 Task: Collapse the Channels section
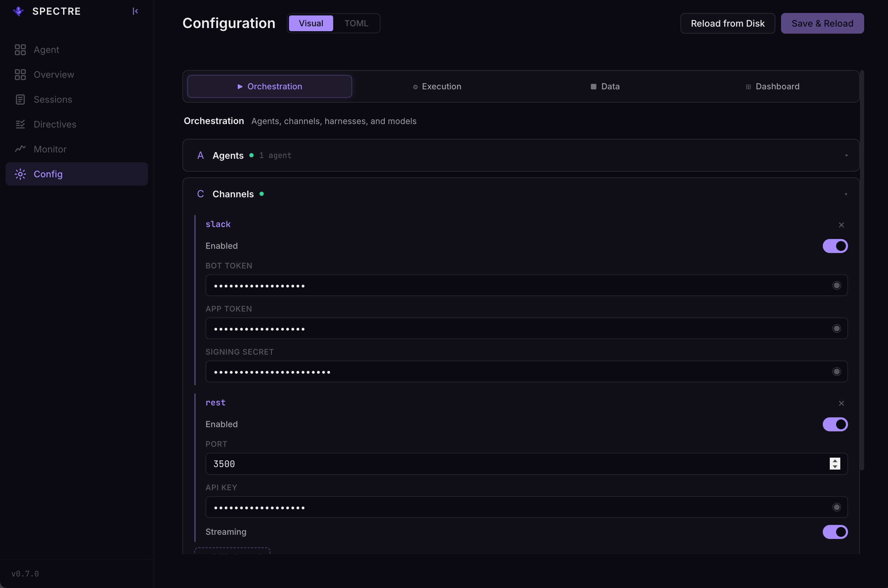[520, 194]
